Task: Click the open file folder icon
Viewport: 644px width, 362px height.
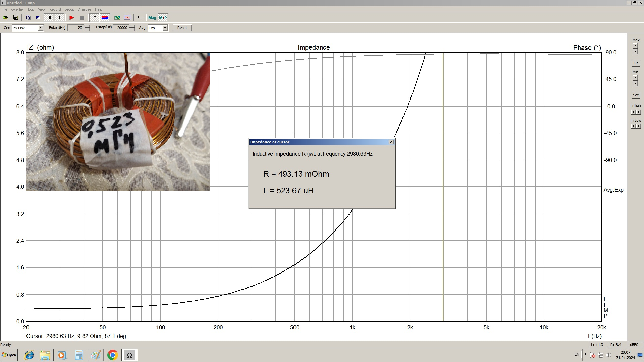Action: [5, 18]
